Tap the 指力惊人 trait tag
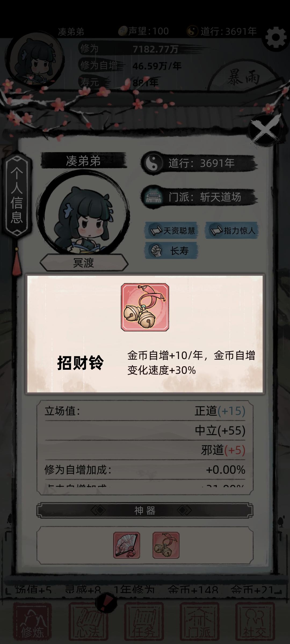The height and width of the screenshot is (644, 290). (232, 230)
